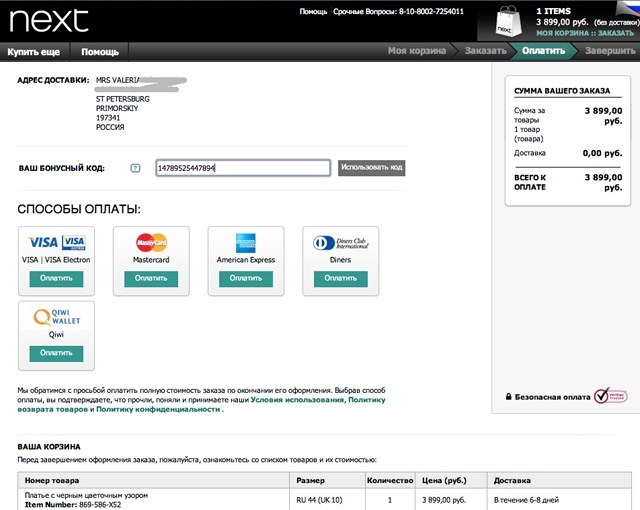
Task: Open Помощь in the navigation bar
Action: tap(100, 52)
